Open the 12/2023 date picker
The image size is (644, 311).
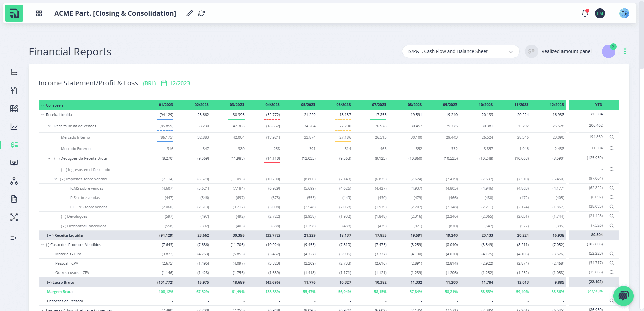(x=175, y=83)
